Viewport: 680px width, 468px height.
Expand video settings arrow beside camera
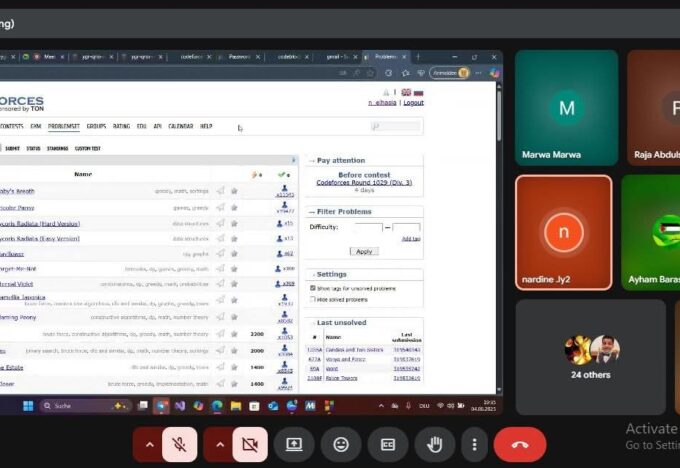click(x=219, y=444)
